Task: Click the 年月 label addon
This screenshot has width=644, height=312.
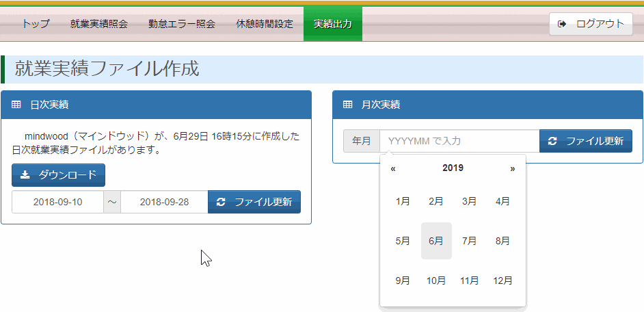Action: click(362, 141)
